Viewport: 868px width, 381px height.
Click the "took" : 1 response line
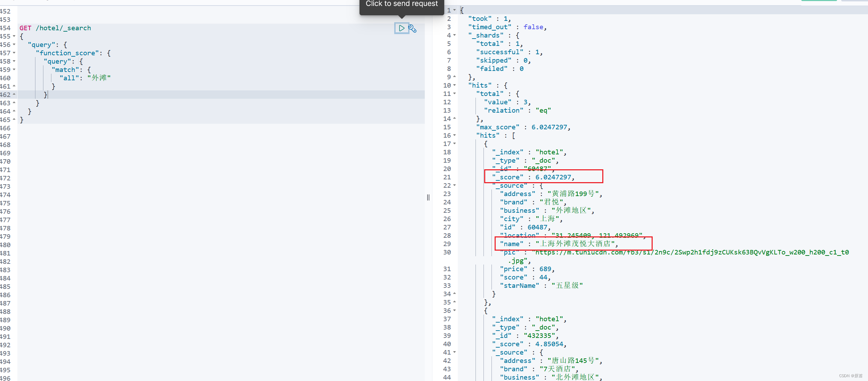(489, 19)
